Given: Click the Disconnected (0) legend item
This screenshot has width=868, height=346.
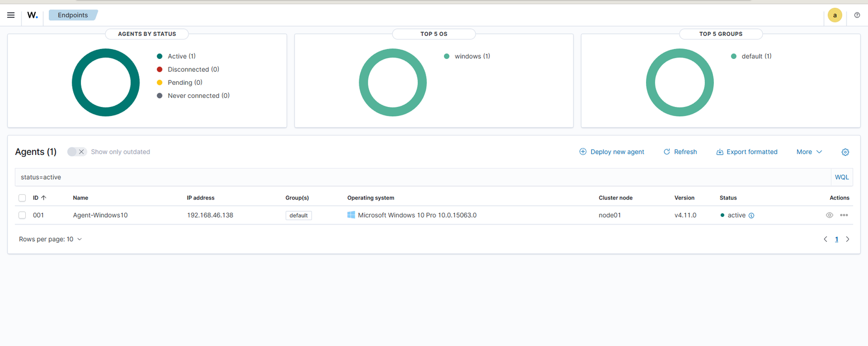Looking at the screenshot, I should click(188, 70).
